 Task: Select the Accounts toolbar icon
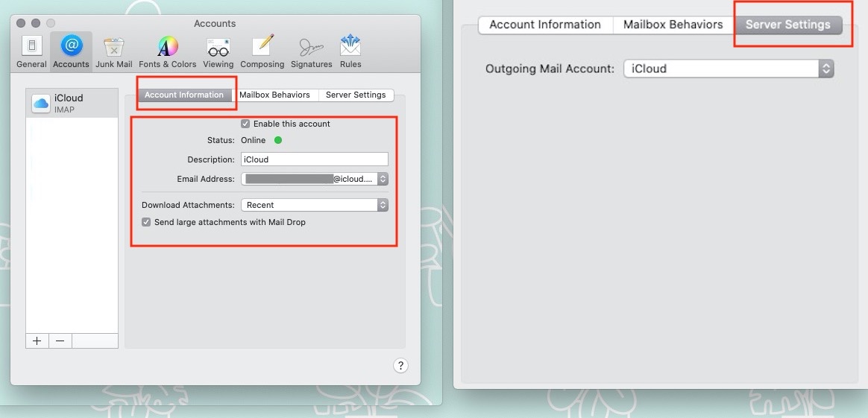[71, 51]
